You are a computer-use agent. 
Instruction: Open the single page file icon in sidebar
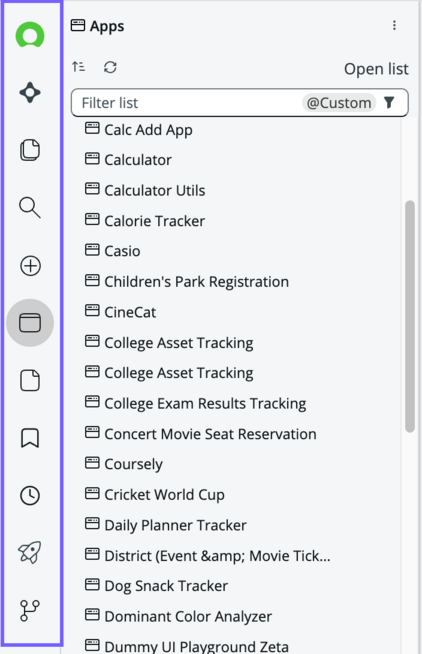[30, 380]
